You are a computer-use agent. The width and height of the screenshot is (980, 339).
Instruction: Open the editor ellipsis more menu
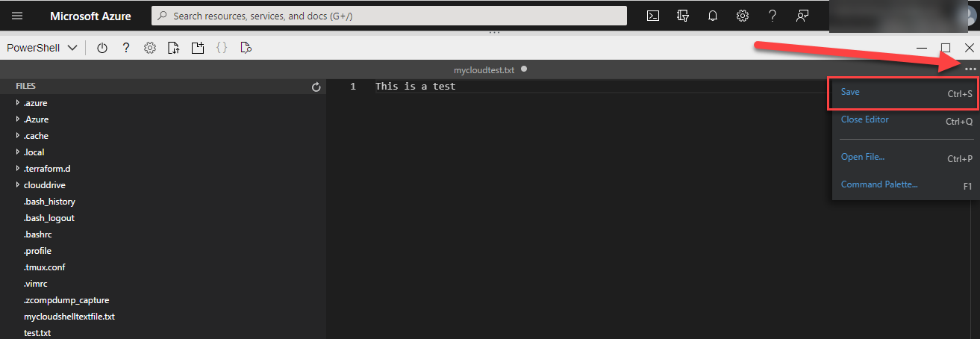[970, 69]
